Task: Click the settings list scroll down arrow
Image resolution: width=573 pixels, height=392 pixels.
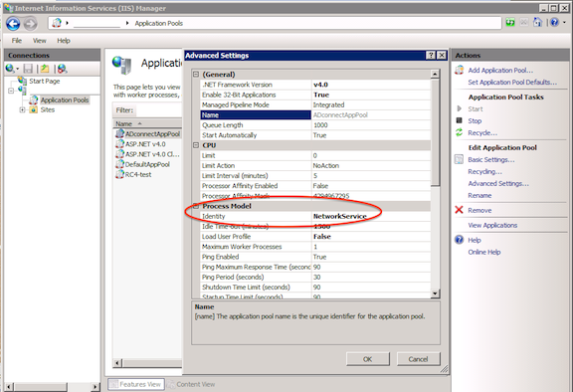Action: tap(435, 294)
